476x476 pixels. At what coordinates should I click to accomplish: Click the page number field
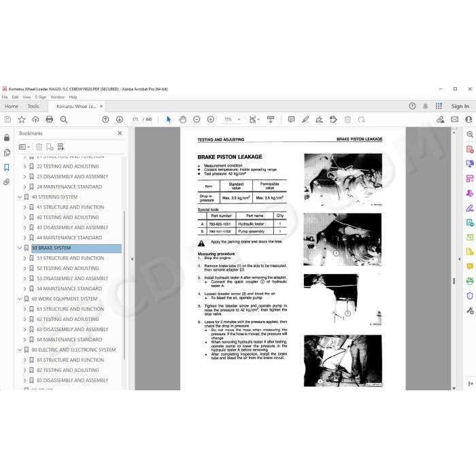point(135,120)
